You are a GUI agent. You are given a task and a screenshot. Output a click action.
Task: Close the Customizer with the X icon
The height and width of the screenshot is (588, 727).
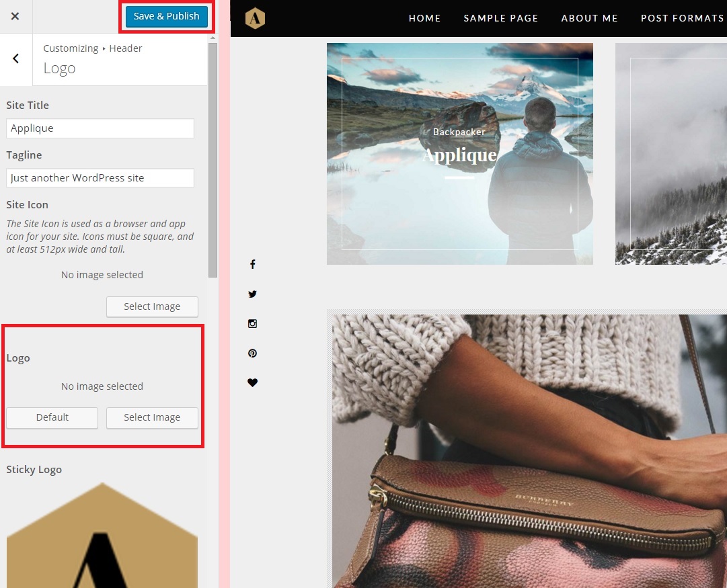pos(15,16)
